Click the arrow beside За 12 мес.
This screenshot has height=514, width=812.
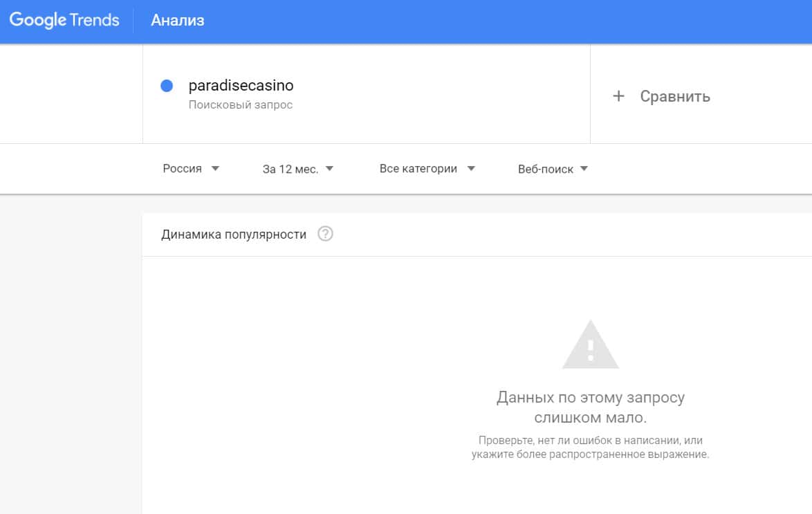click(329, 168)
